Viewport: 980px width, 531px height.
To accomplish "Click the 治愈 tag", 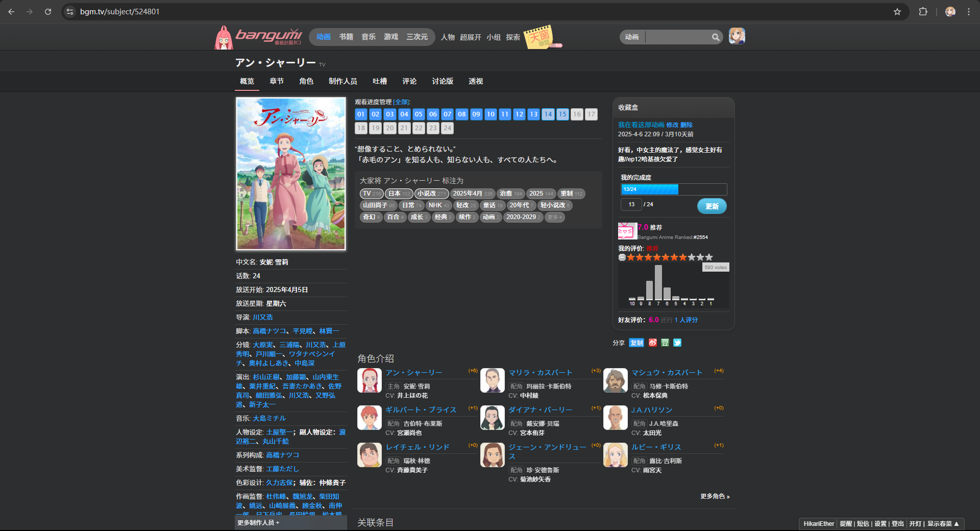I will [x=510, y=194].
